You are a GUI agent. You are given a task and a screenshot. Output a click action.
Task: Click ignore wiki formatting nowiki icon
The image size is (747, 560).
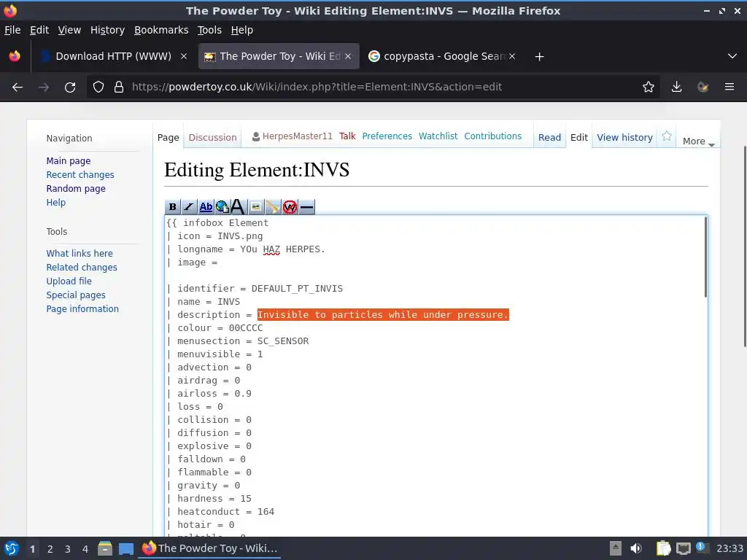tap(290, 206)
